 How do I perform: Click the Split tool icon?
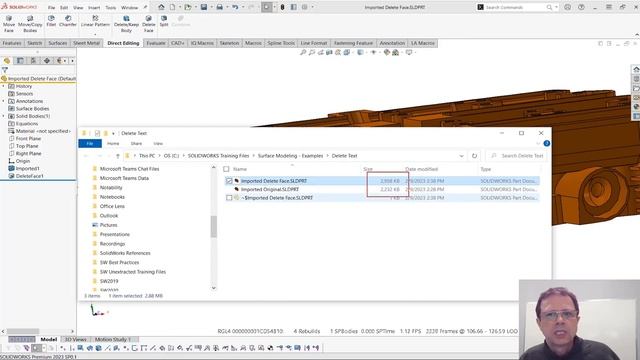[x=164, y=18]
